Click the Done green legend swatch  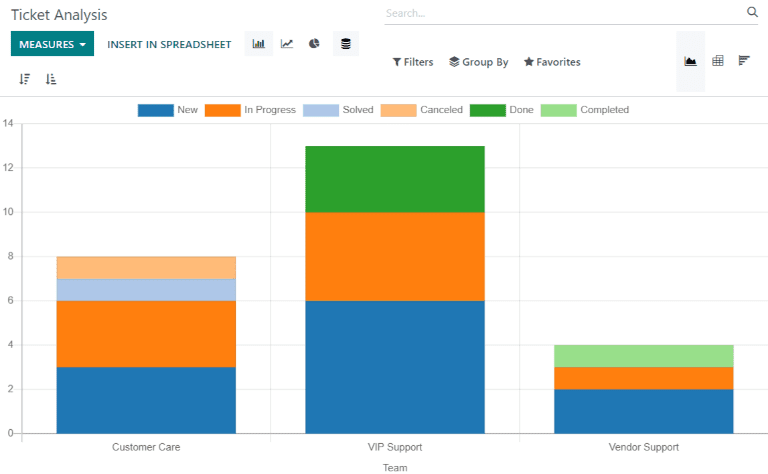pos(487,110)
